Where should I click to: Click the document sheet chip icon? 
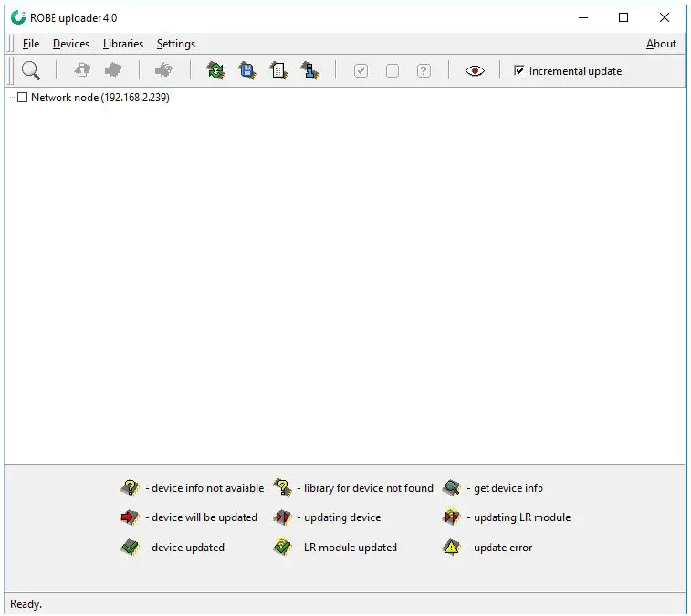coord(279,70)
